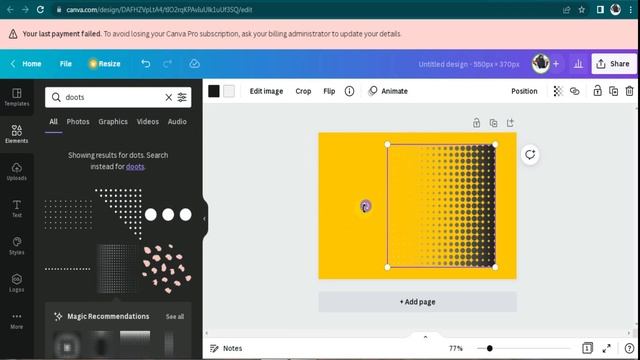
Task: Open the help question mark
Action: [x=629, y=348]
